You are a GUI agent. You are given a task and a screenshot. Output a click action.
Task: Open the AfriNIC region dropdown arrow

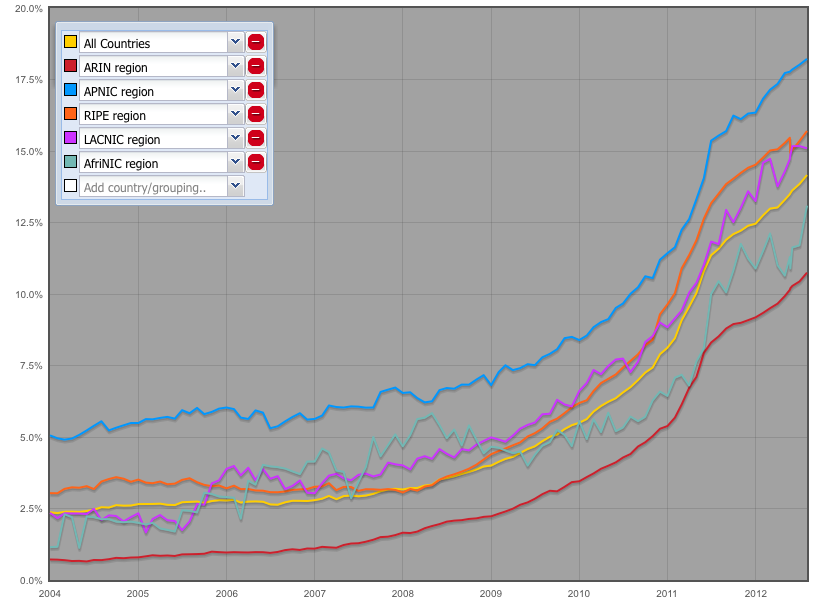pyautogui.click(x=235, y=162)
